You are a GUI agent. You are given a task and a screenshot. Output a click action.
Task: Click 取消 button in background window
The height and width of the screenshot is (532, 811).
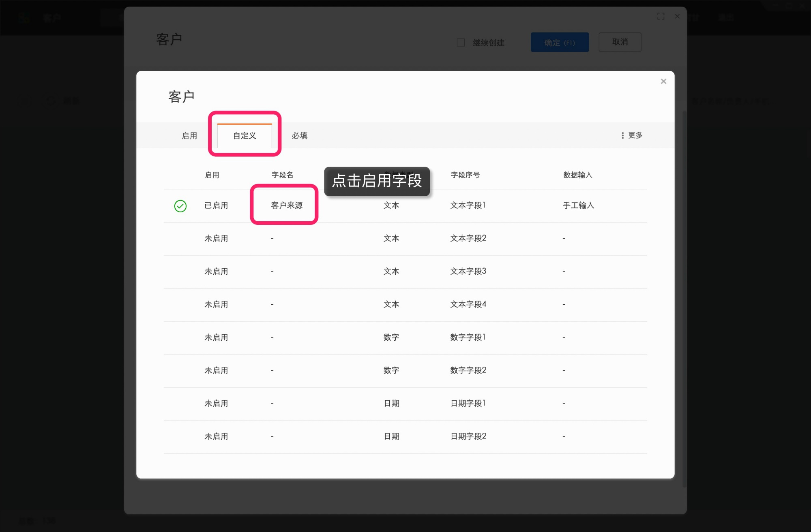[x=620, y=42]
